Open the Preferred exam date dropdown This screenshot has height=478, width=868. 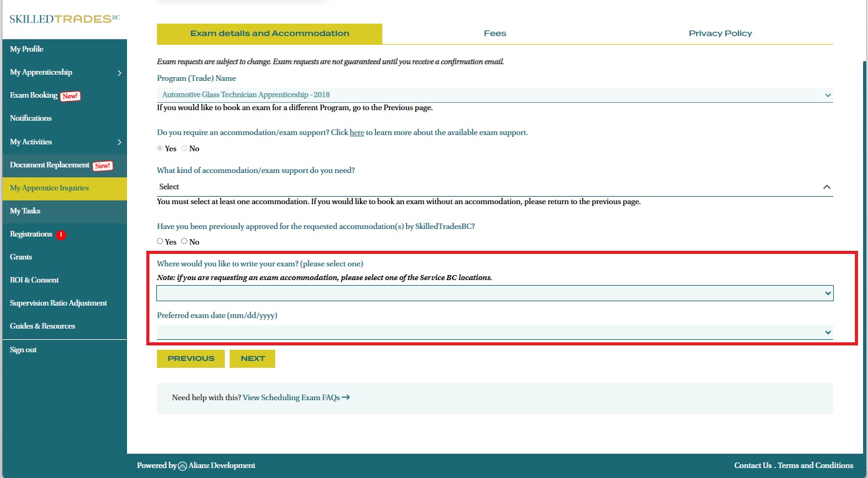coord(494,332)
